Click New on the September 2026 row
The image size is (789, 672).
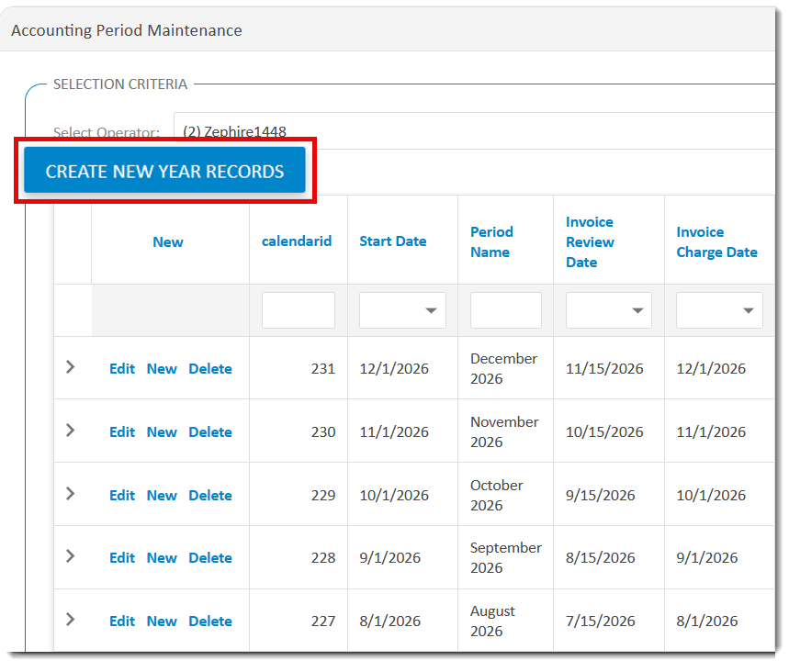click(162, 557)
